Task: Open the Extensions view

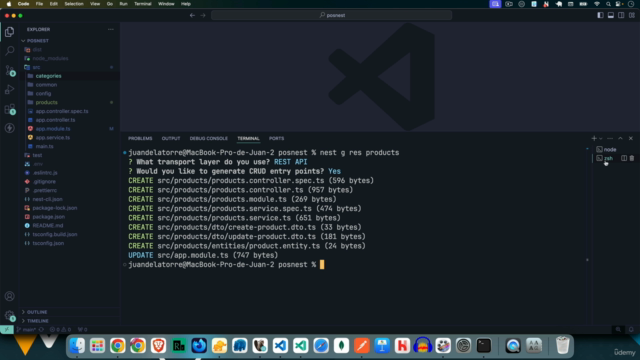Action: (x=9, y=109)
